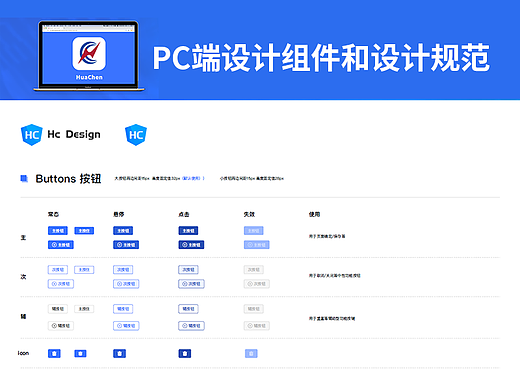This screenshot has height=390, width=520.
Task: Click the 悬停 primary button with circle icon
Action: tap(126, 245)
